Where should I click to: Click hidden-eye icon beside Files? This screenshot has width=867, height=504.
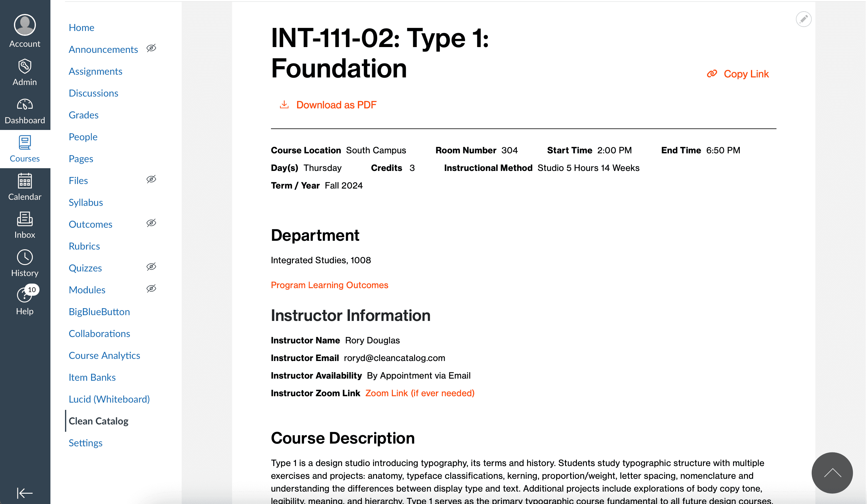click(151, 179)
